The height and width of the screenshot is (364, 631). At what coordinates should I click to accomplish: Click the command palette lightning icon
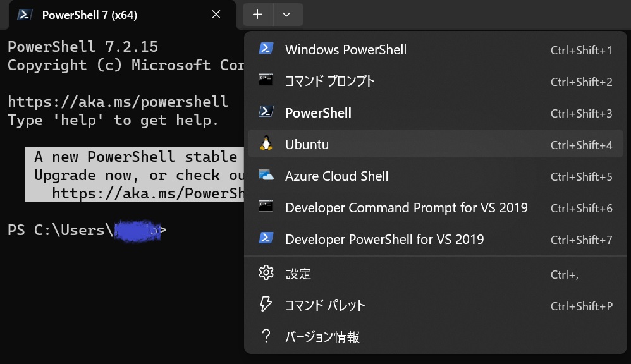[x=266, y=305]
